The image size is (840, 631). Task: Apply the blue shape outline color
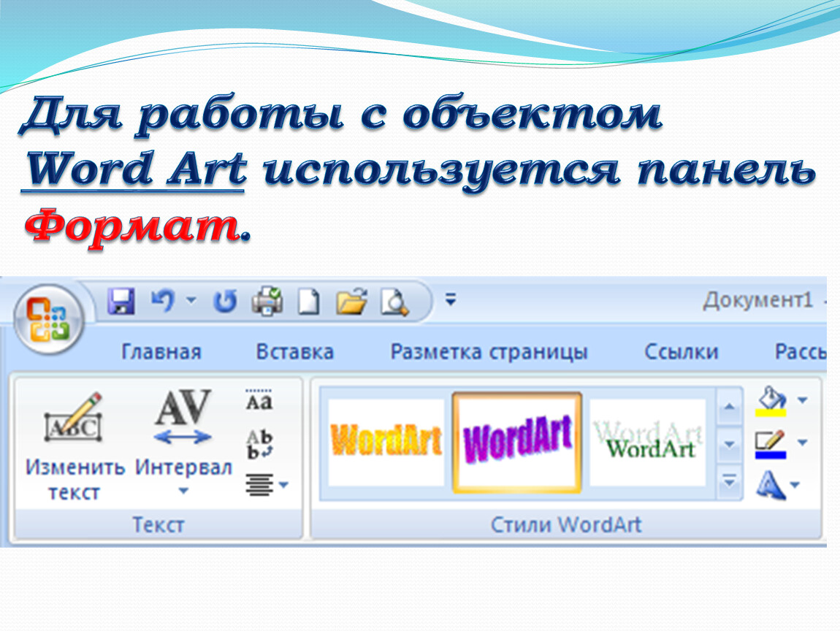point(771,443)
